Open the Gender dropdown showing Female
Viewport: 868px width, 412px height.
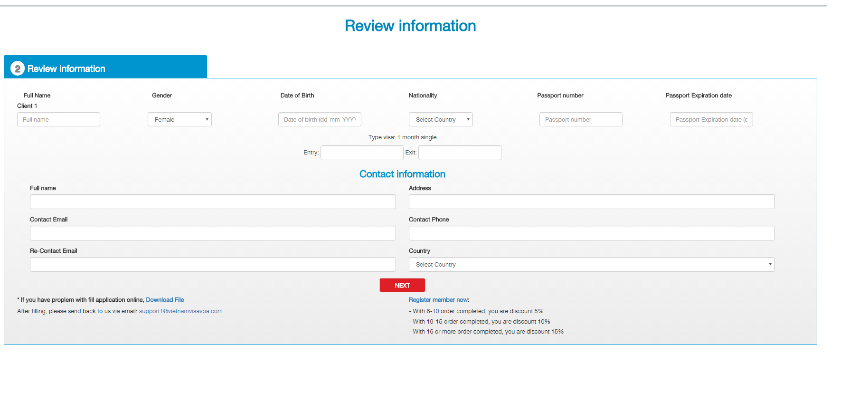pos(179,120)
